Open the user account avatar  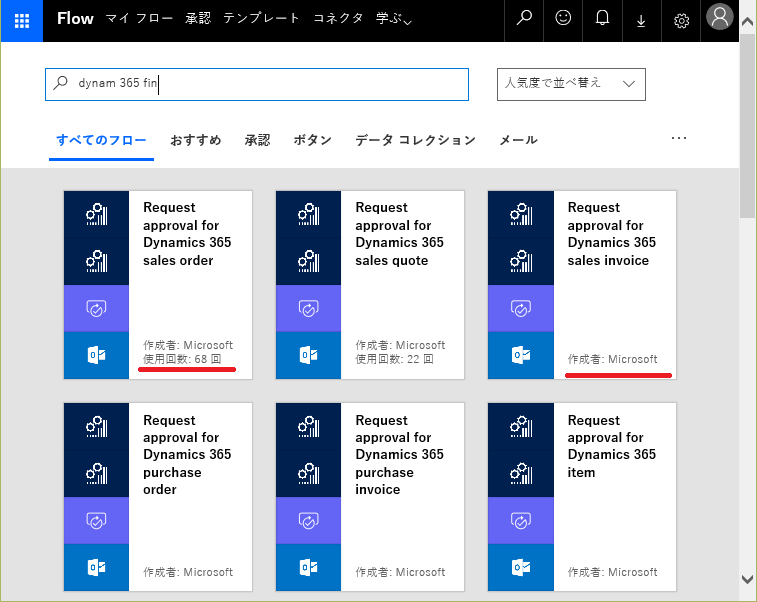tap(720, 17)
